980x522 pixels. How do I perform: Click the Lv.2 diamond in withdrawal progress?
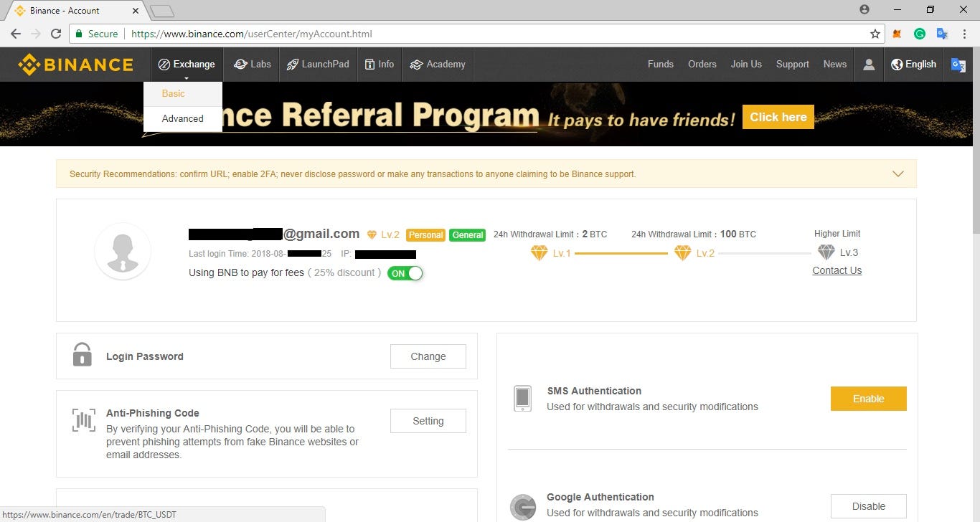pos(682,253)
